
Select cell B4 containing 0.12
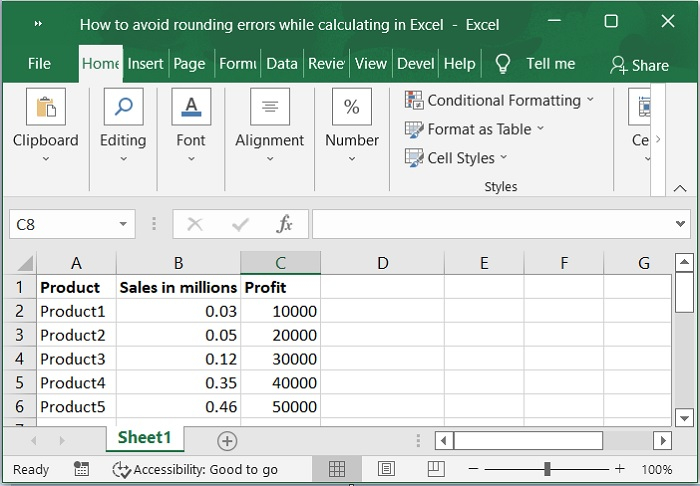pyautogui.click(x=178, y=359)
